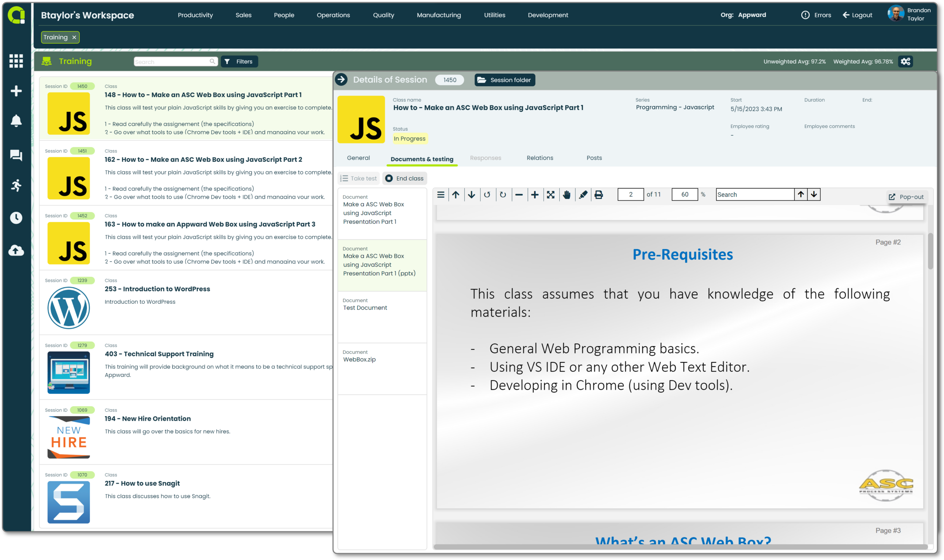Collapse session details with arrow icon
Viewport: 944px width, 560px height.
[341, 80]
